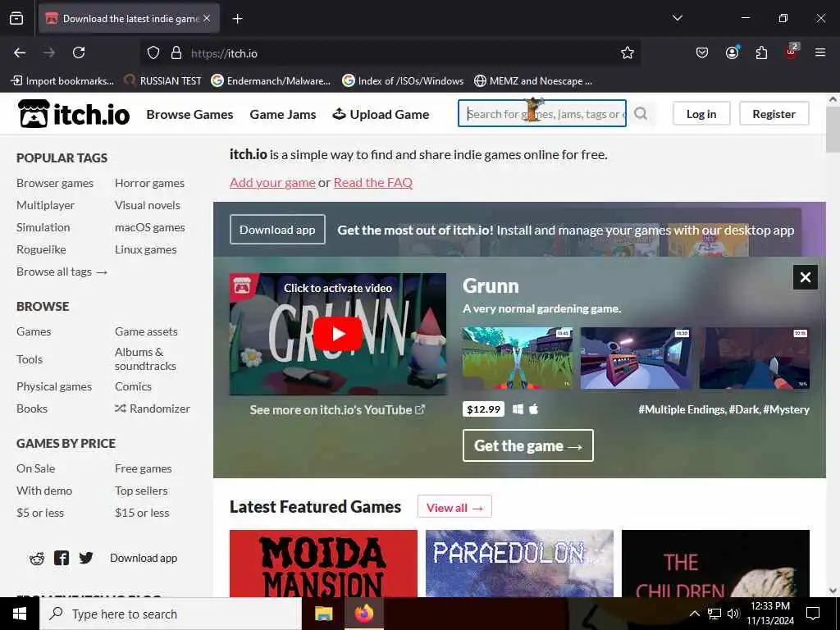Screen dimensions: 840x630
Task: Open Save to Pocket icon
Action: coord(702,52)
